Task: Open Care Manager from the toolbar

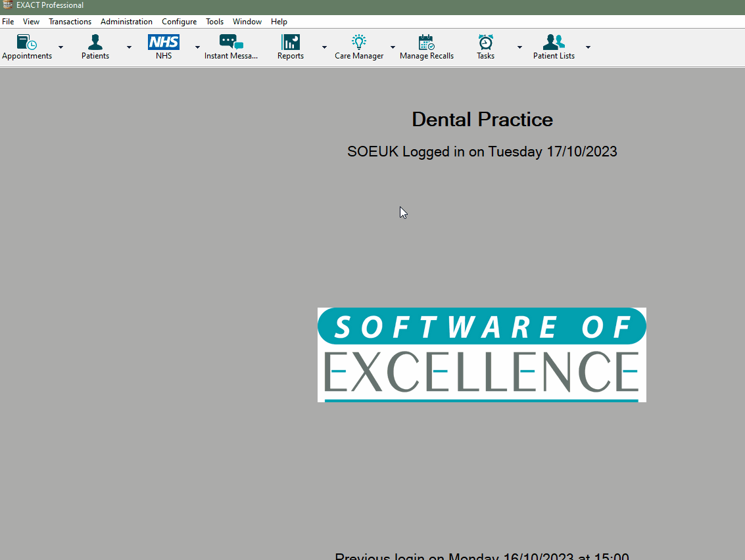Action: coord(359,47)
